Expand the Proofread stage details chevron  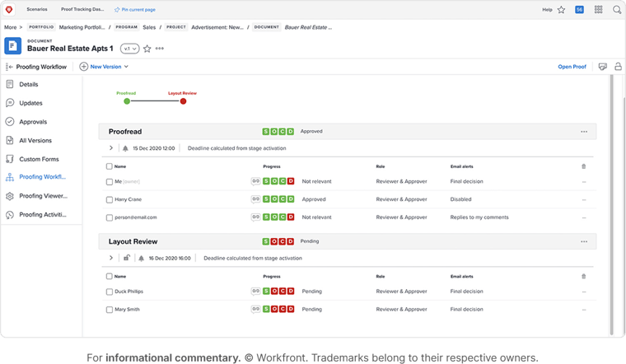click(111, 148)
